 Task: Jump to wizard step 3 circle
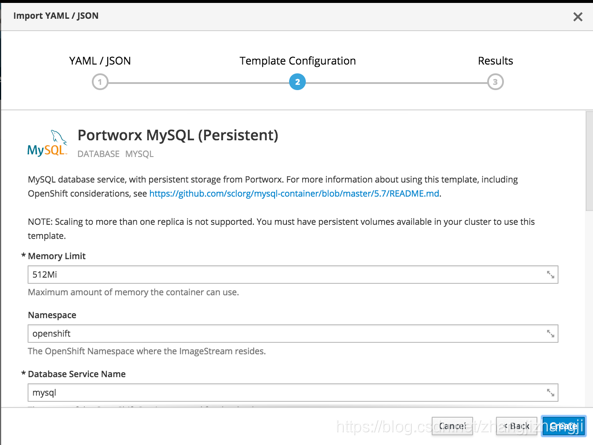tap(495, 82)
